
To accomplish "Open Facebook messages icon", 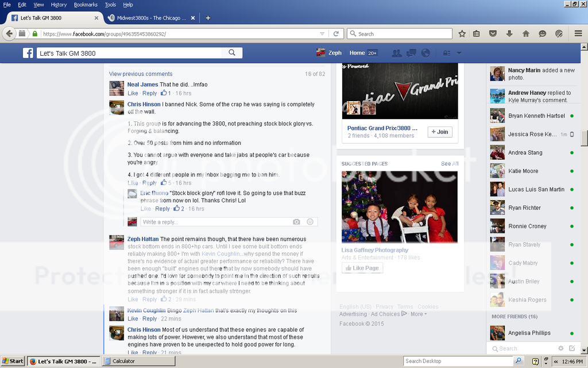I will [x=411, y=53].
